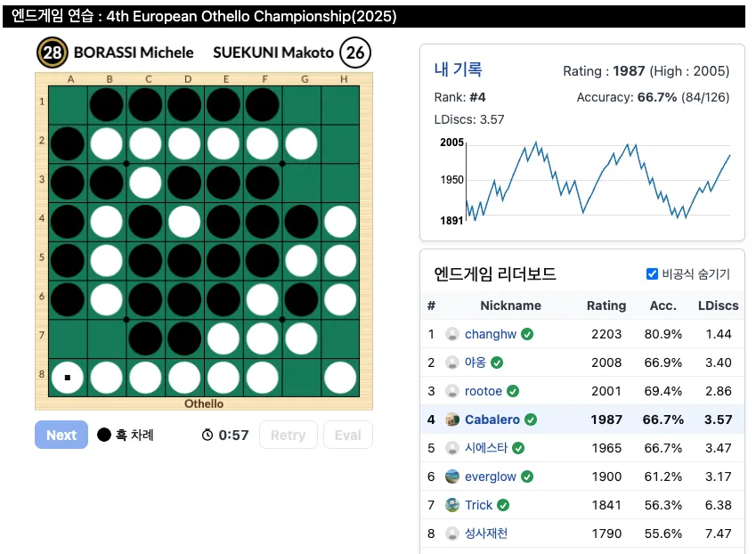Screen dimensions: 756x554
Task: Click verified badge next to everglow
Action: point(527,477)
